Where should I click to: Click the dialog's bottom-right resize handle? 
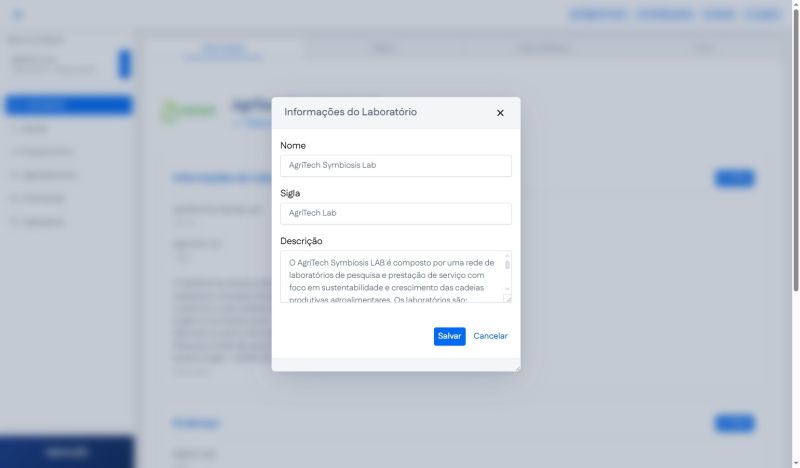516,367
